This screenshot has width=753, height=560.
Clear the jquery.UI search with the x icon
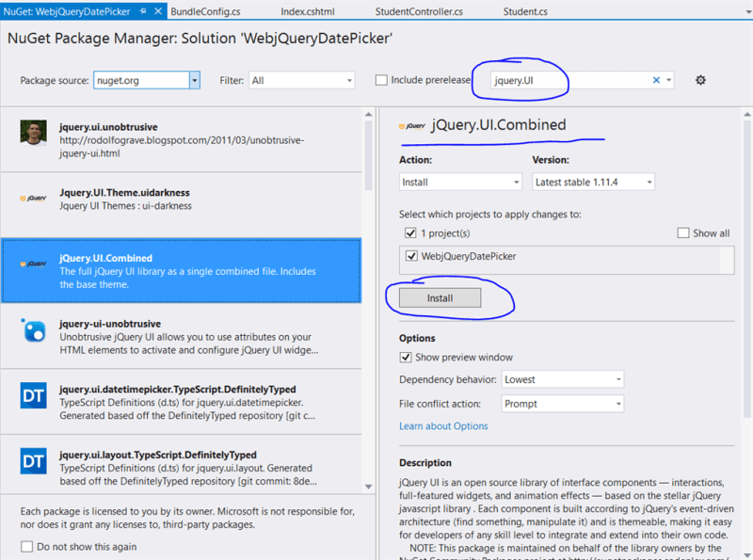[x=656, y=80]
